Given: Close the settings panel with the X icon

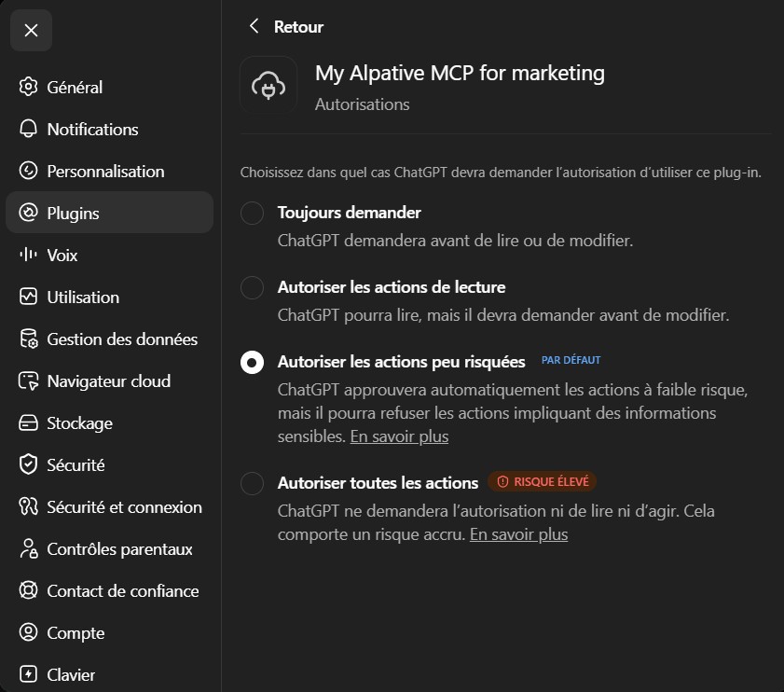Looking at the screenshot, I should click(31, 31).
